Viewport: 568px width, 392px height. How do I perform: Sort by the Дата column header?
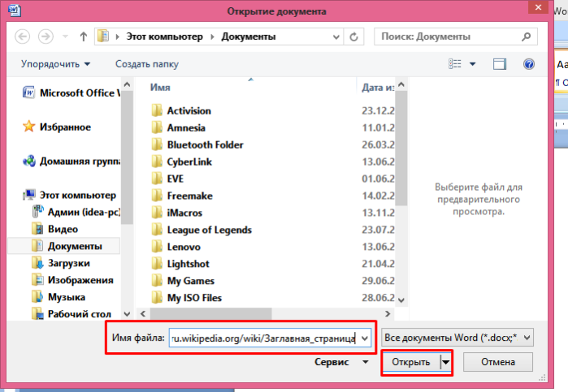(x=377, y=87)
